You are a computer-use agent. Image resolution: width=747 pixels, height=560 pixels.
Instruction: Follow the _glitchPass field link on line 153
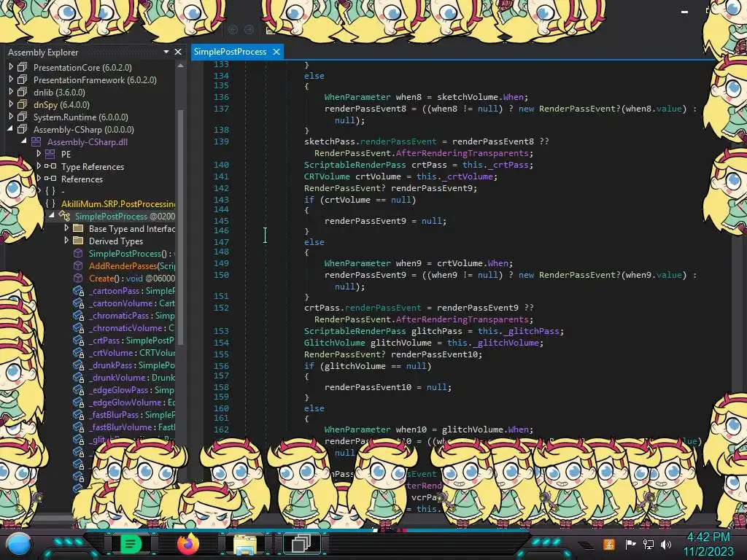(531, 331)
